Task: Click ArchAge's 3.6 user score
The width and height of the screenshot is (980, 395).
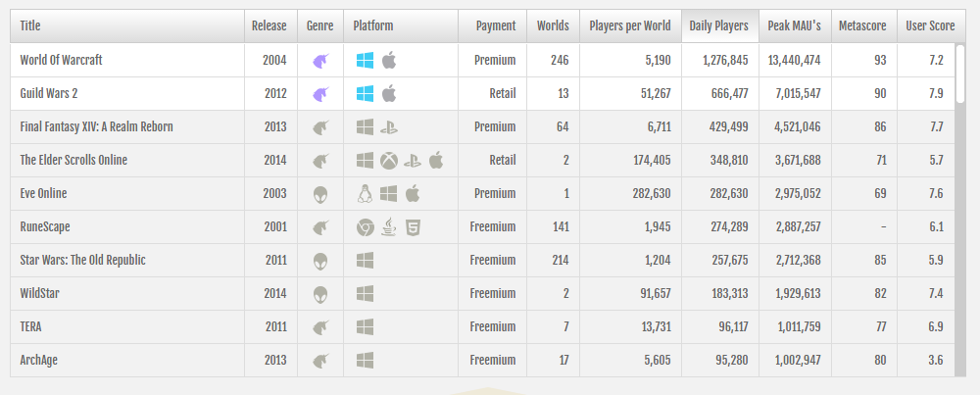Action: tap(936, 360)
